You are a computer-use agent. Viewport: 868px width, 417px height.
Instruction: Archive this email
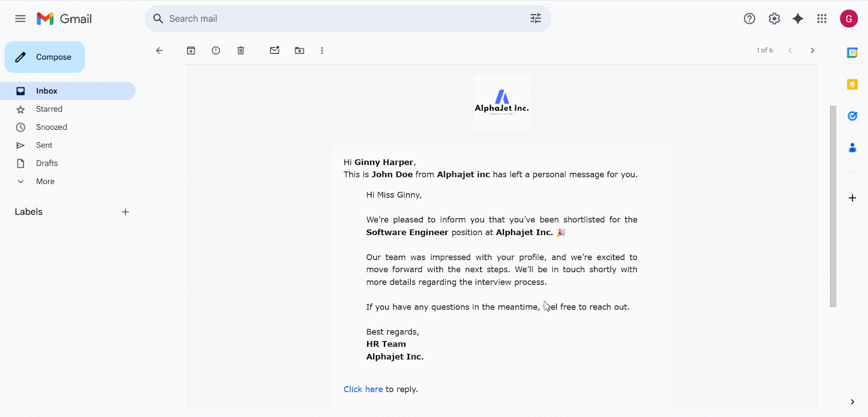(x=191, y=50)
